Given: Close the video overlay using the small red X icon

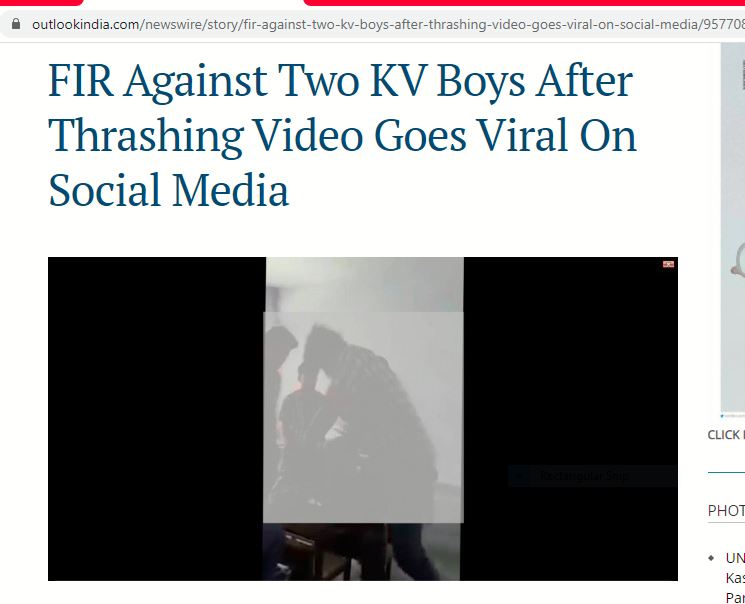Looking at the screenshot, I should (x=668, y=264).
